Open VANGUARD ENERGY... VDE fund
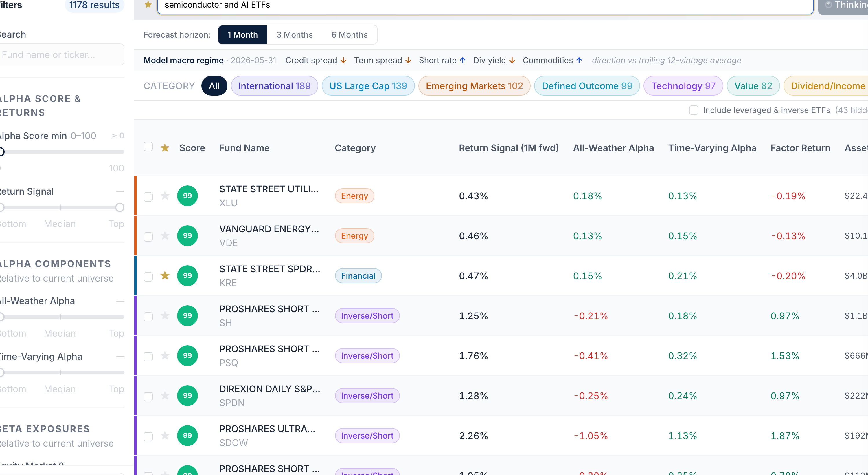 tap(269, 235)
